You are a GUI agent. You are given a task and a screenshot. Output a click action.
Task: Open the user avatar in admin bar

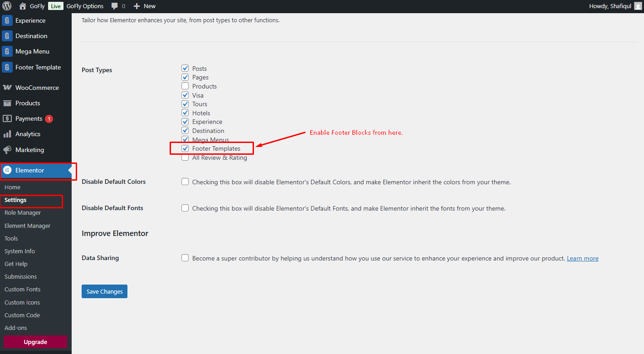point(638,6)
